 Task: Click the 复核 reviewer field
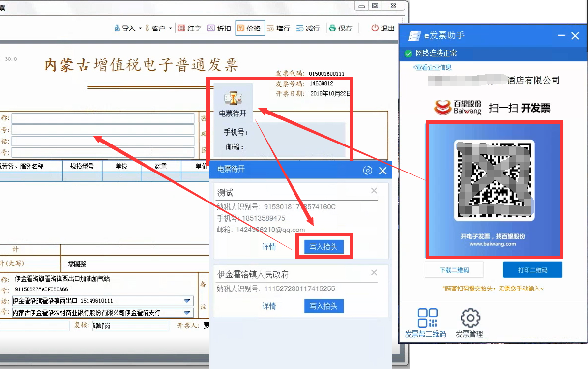[130, 326]
